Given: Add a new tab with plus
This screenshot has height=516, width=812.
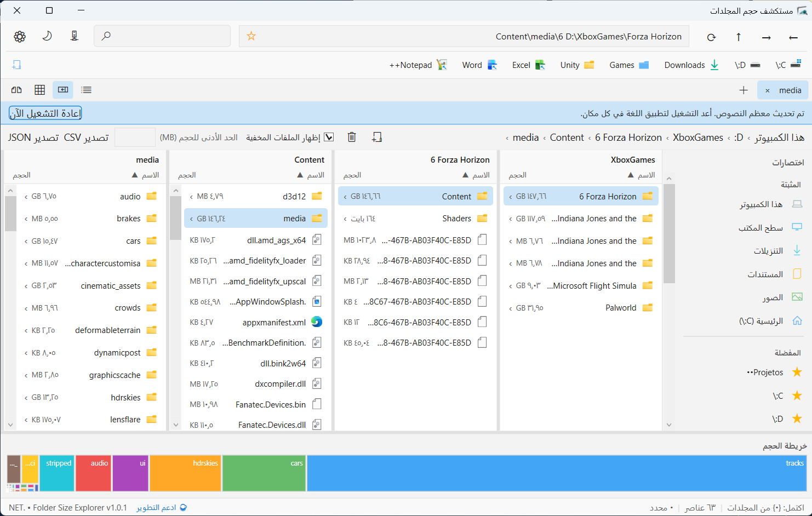Looking at the screenshot, I should [744, 90].
